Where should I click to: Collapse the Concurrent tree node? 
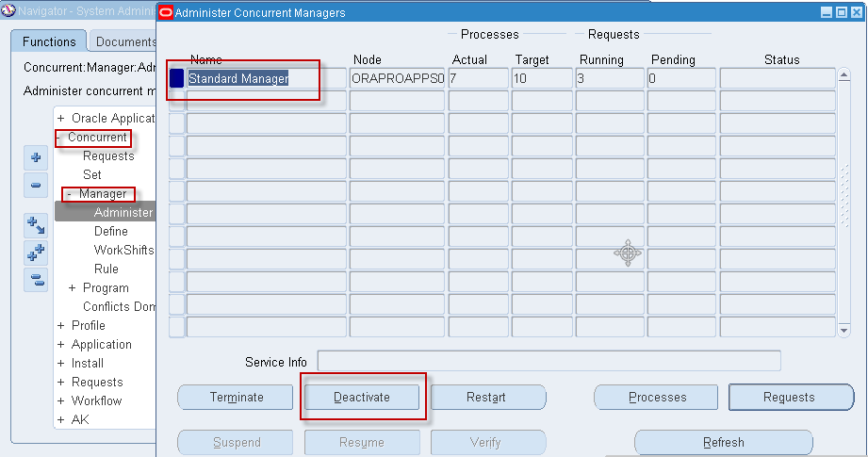point(58,138)
